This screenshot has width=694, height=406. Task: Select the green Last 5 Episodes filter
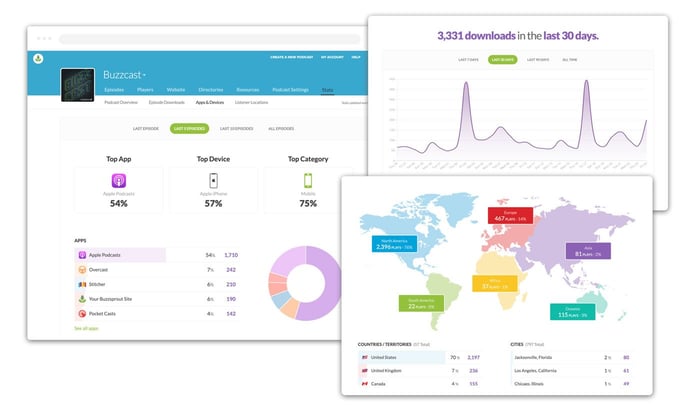[189, 128]
